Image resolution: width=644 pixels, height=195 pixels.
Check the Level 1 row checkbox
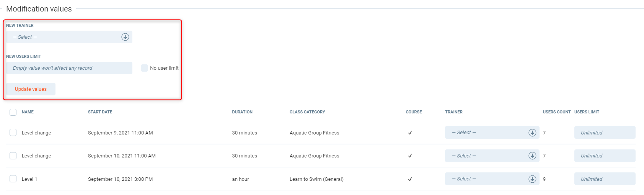[13, 179]
